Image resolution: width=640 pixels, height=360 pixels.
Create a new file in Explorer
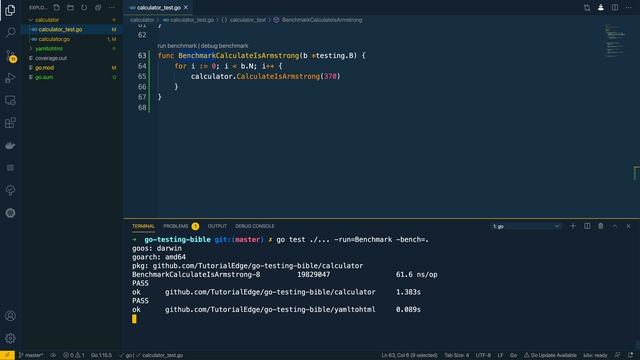coord(57,7)
